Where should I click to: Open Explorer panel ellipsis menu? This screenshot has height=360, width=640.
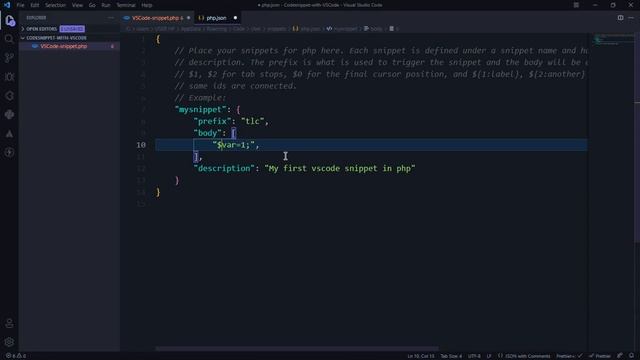click(111, 18)
